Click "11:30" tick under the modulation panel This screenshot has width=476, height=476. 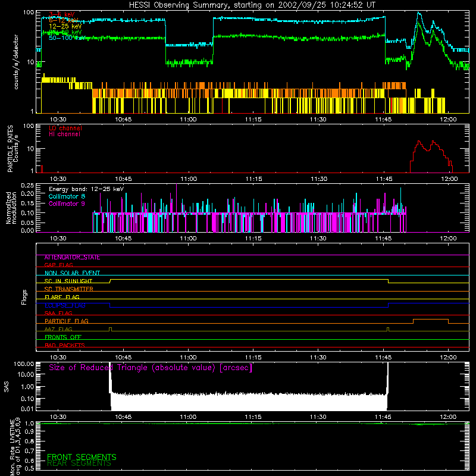point(318,239)
